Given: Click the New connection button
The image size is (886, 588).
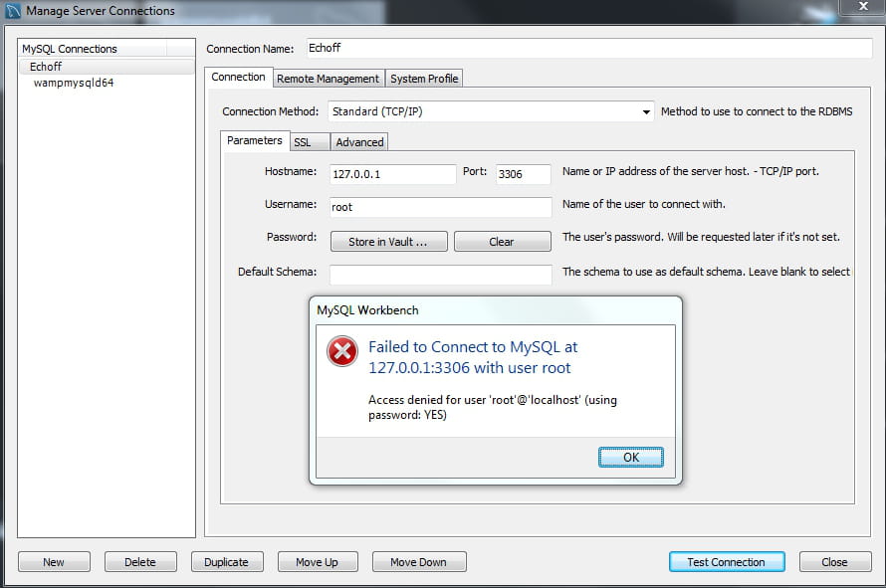Looking at the screenshot, I should click(x=54, y=562).
